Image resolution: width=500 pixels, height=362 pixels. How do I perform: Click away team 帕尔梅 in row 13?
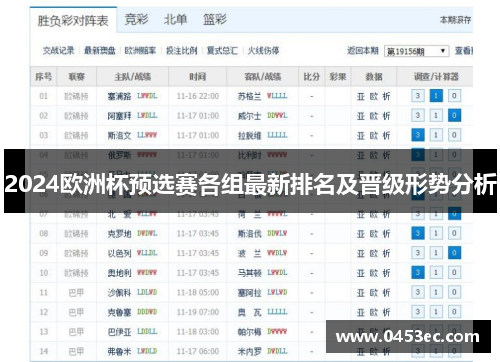[249, 332]
